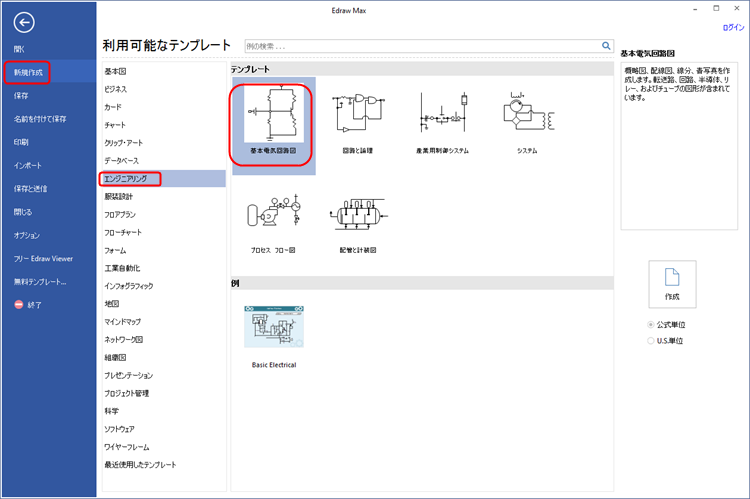Select the データベース category
Viewport: 750px width, 499px height.
[121, 160]
